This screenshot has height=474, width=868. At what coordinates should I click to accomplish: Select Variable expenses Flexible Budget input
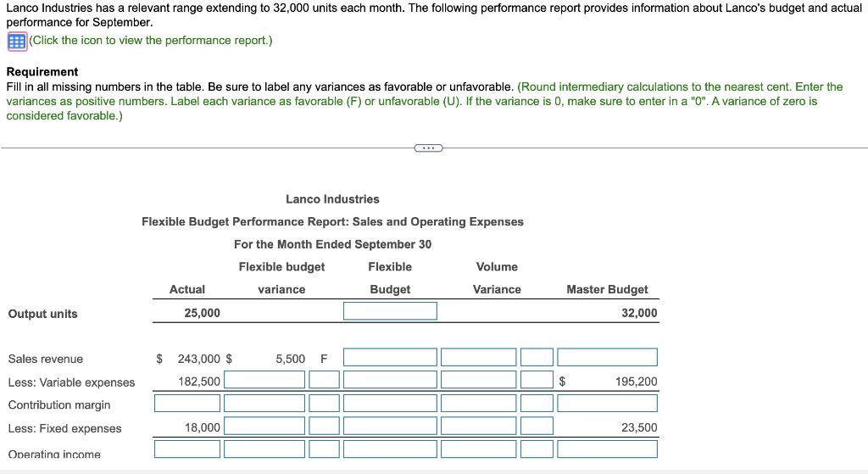coord(390,380)
